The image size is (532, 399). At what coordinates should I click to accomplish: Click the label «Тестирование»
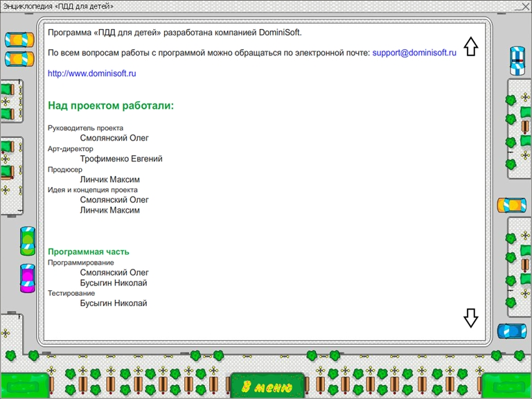point(71,293)
